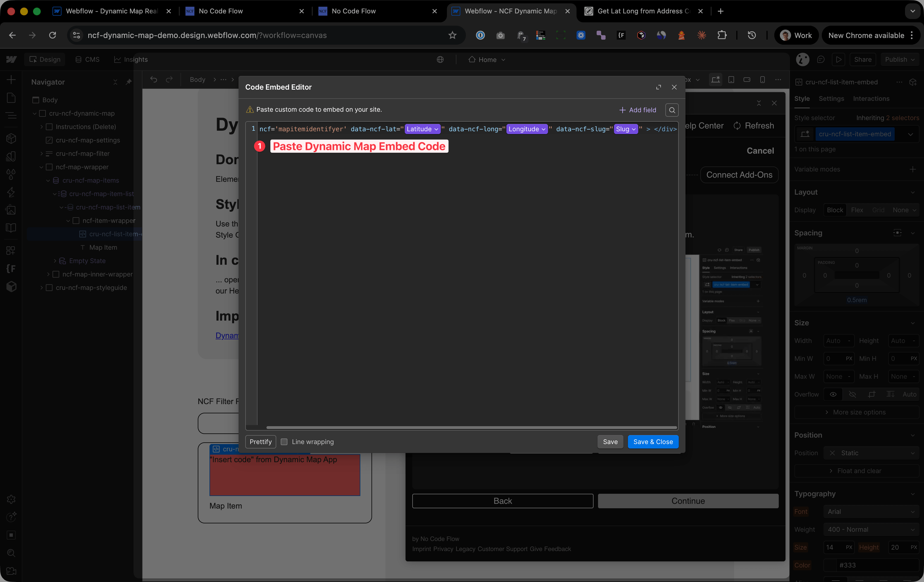The width and height of the screenshot is (924, 582).
Task: Open the Pages panel icon
Action: (11, 98)
